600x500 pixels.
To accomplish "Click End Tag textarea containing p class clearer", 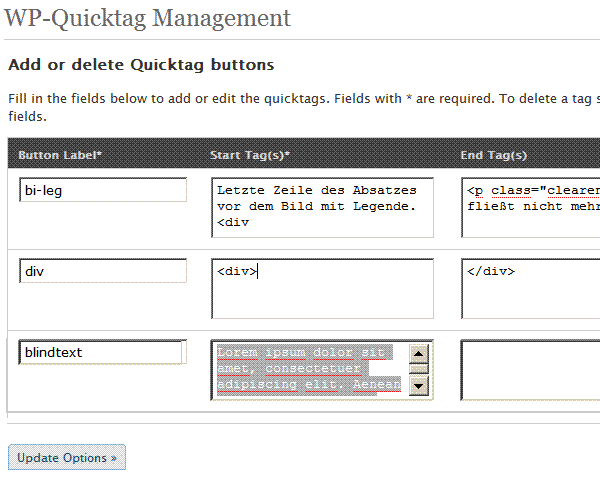I will point(531,207).
